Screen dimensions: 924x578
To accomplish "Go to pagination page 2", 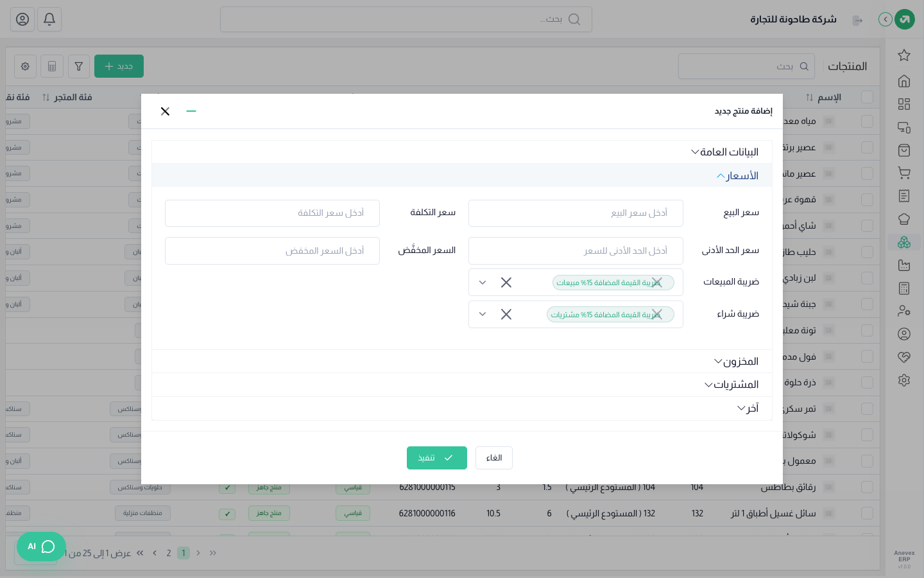I will pyautogui.click(x=169, y=553).
